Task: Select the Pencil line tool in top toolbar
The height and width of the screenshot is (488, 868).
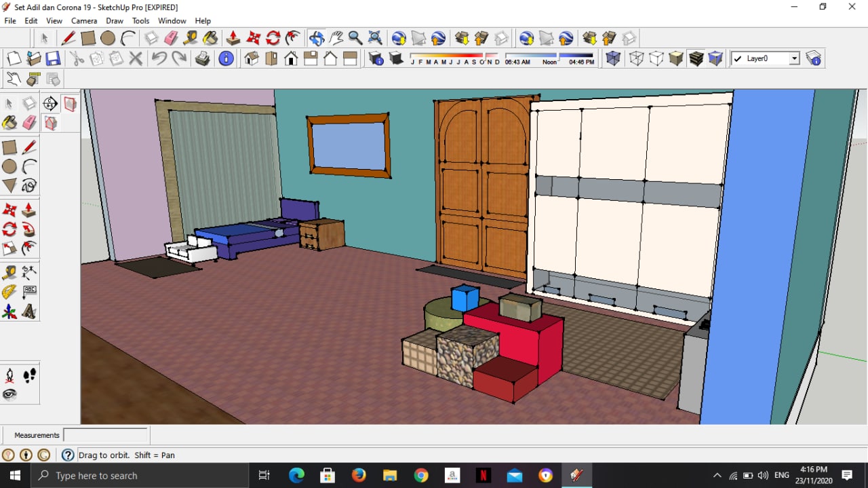Action: 68,38
